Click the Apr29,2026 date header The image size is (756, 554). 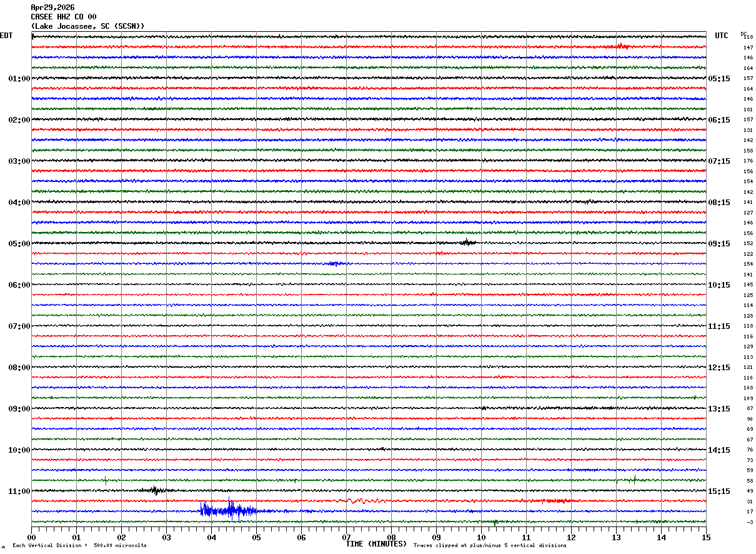[52, 8]
